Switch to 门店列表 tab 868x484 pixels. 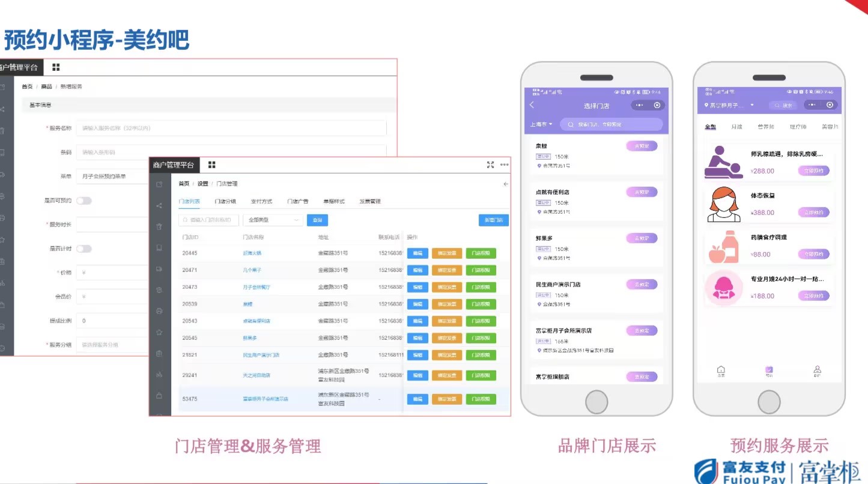190,201
